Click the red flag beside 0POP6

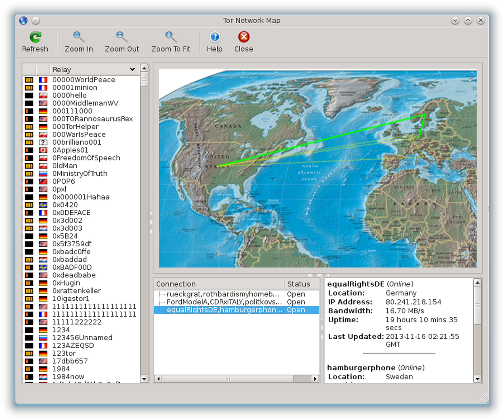43,181
